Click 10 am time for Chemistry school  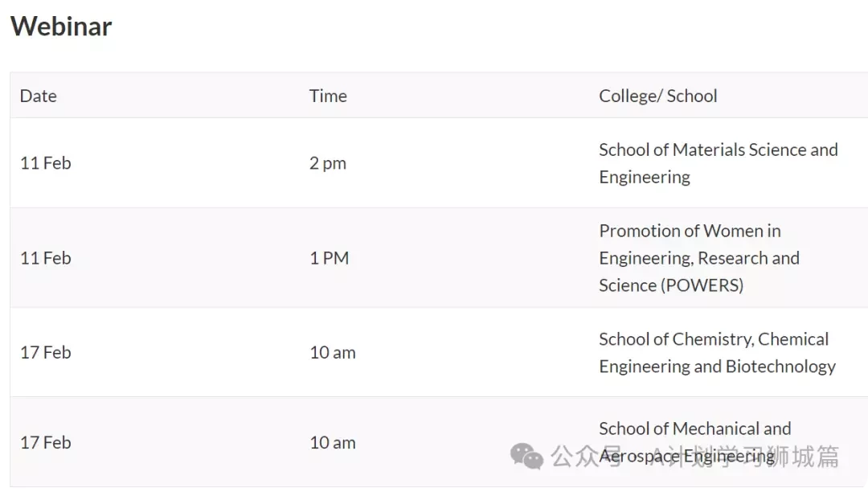click(332, 353)
